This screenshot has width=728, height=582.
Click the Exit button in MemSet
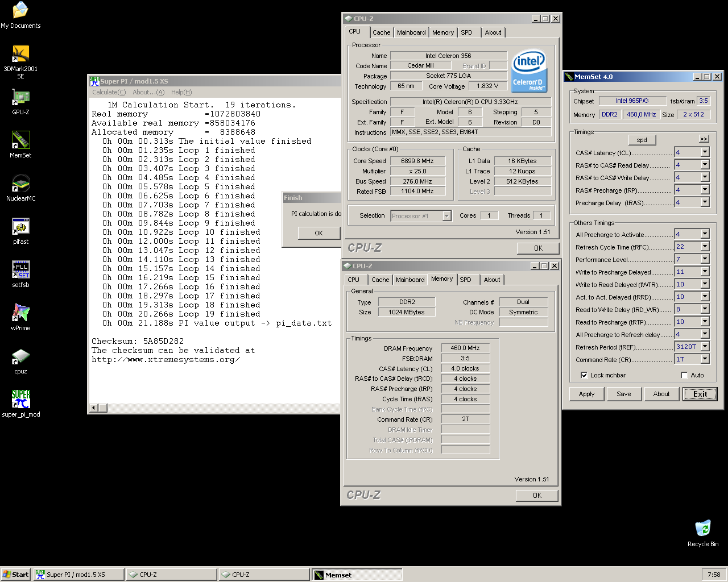tap(700, 394)
